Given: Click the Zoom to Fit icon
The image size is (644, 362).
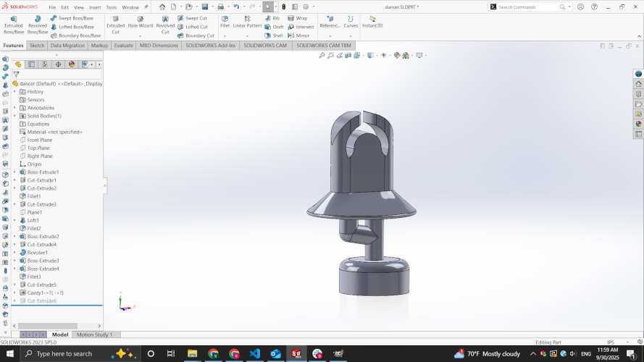Looking at the screenshot, I should pos(322,55).
